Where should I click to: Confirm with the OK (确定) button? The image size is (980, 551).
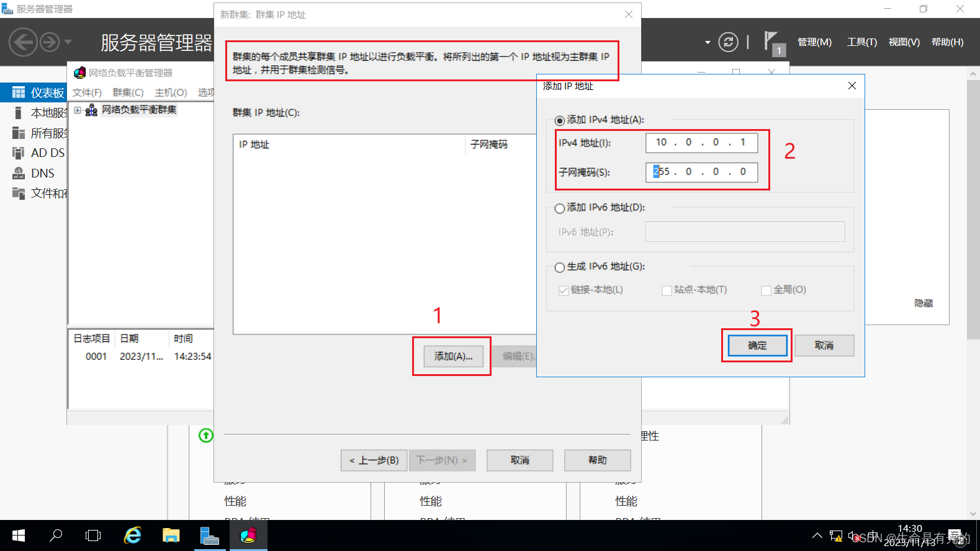coord(757,346)
